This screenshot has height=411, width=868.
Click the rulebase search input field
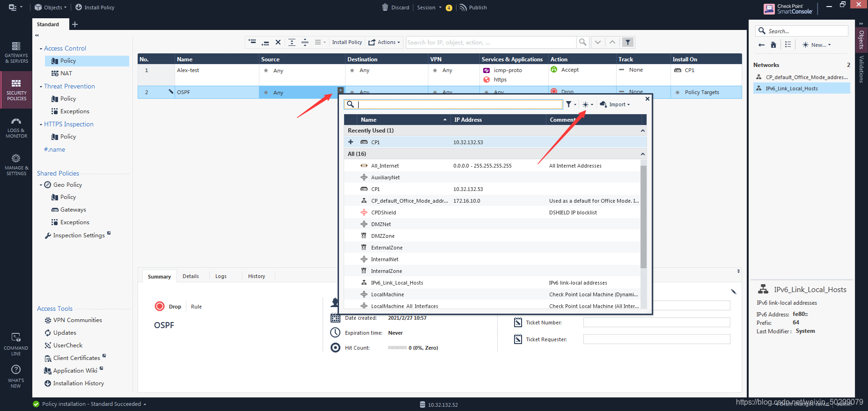[491, 42]
